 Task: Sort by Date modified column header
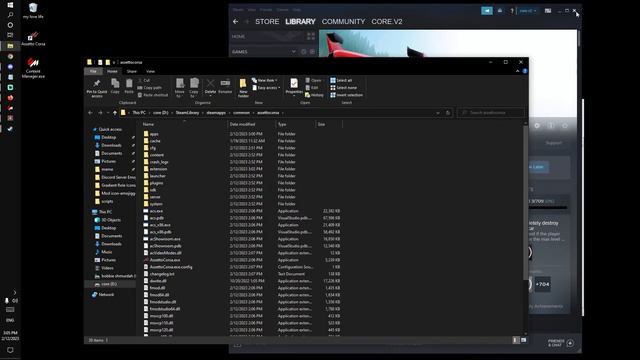click(252, 124)
